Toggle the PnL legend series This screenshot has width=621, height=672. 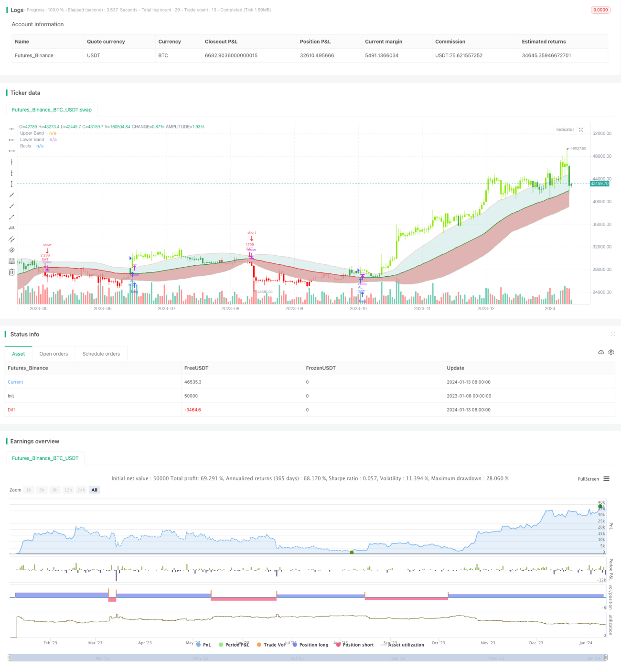point(203,645)
